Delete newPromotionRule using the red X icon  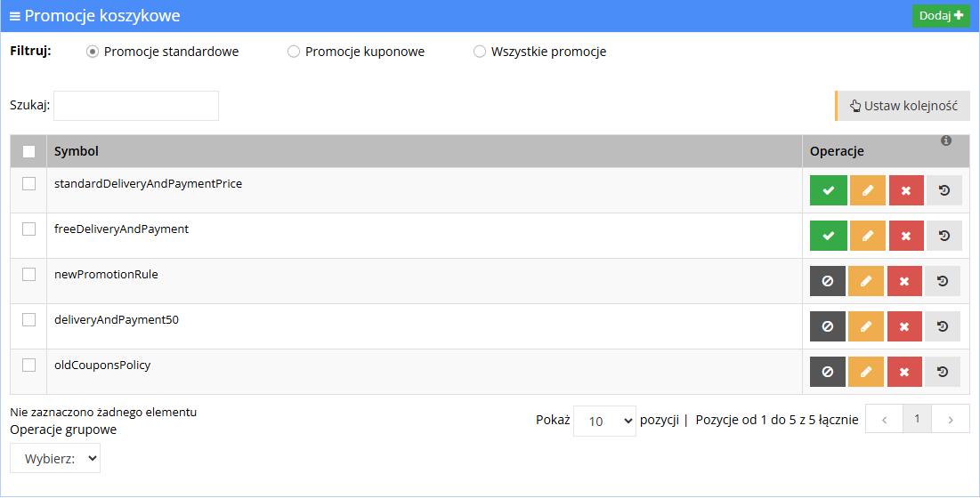904,281
